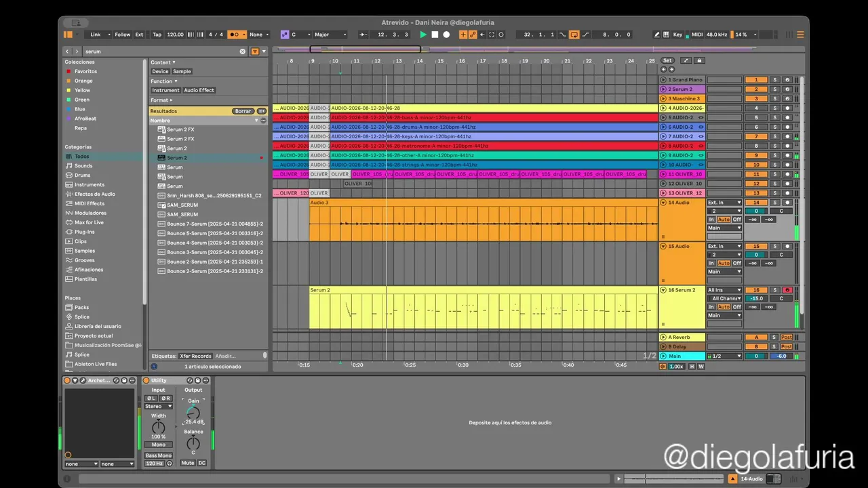Toggle the Post button on A Reverb
The height and width of the screenshot is (488, 868).
coord(787,337)
